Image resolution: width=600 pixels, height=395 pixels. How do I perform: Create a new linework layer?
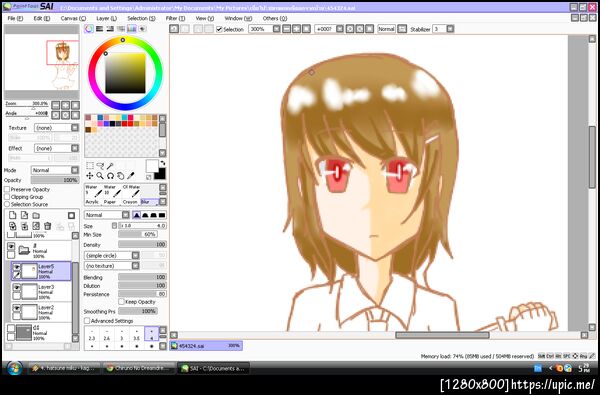click(24, 215)
